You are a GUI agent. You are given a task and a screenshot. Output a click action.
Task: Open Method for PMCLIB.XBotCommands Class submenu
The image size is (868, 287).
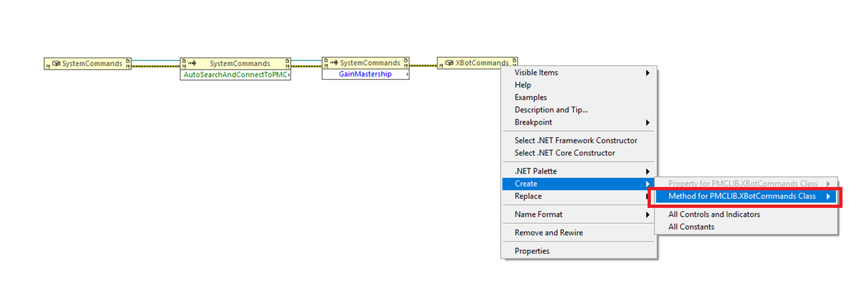[742, 196]
